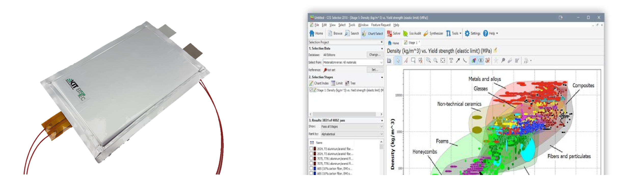Launch the Solver tool
The image size is (644, 189).
click(394, 33)
